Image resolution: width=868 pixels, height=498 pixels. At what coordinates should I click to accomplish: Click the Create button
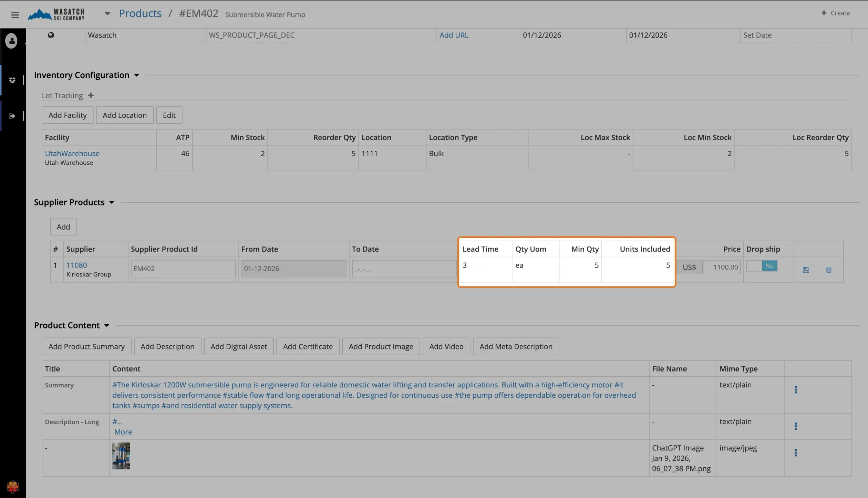(835, 13)
